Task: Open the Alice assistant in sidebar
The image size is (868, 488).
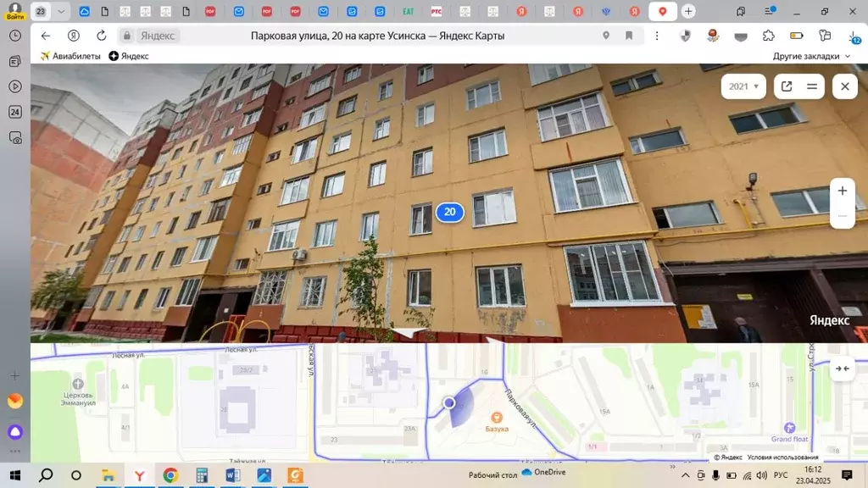Action: click(x=15, y=432)
